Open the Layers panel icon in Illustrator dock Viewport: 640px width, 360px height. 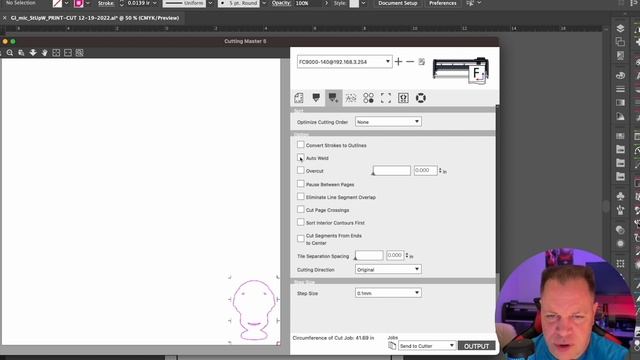pyautogui.click(x=620, y=28)
